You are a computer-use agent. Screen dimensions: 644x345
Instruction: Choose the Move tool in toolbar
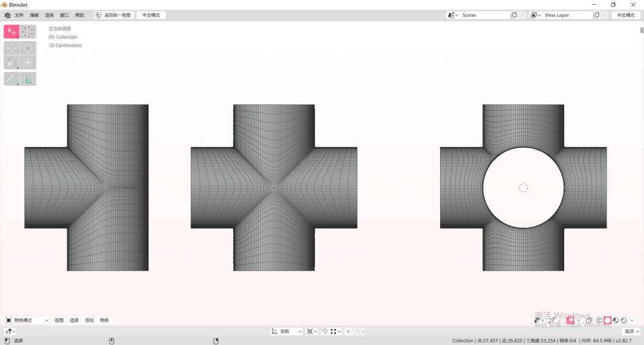tap(12, 48)
